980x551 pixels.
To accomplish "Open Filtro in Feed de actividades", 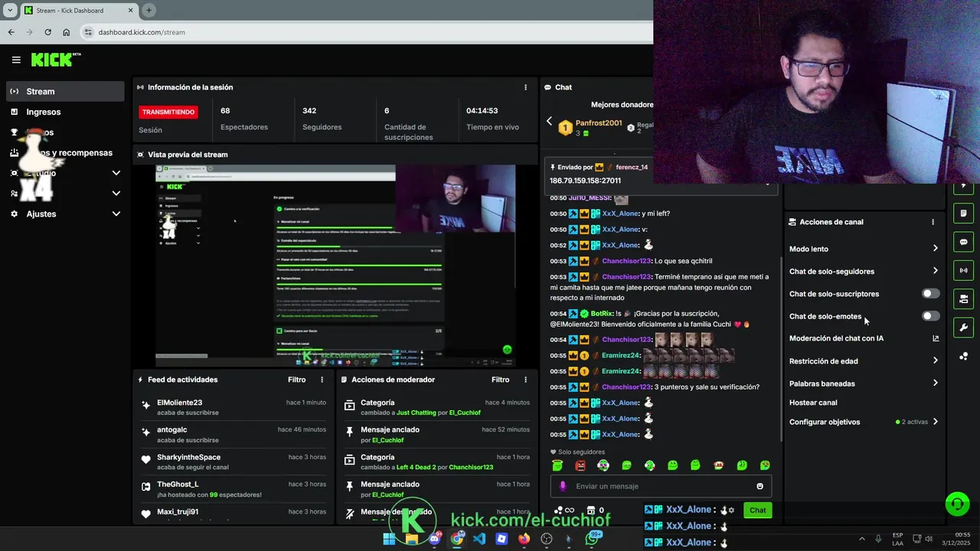I will tap(296, 380).
